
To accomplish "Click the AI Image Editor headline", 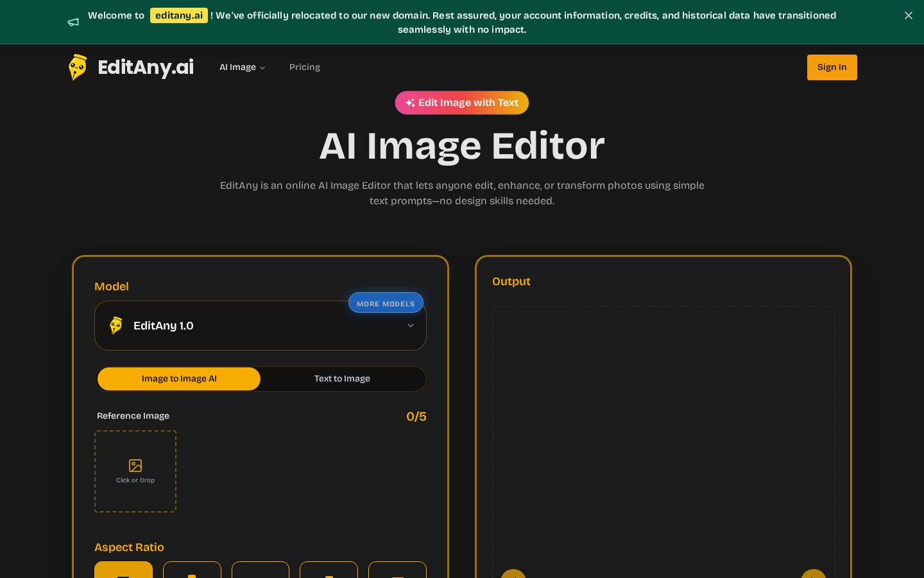I will point(462,146).
